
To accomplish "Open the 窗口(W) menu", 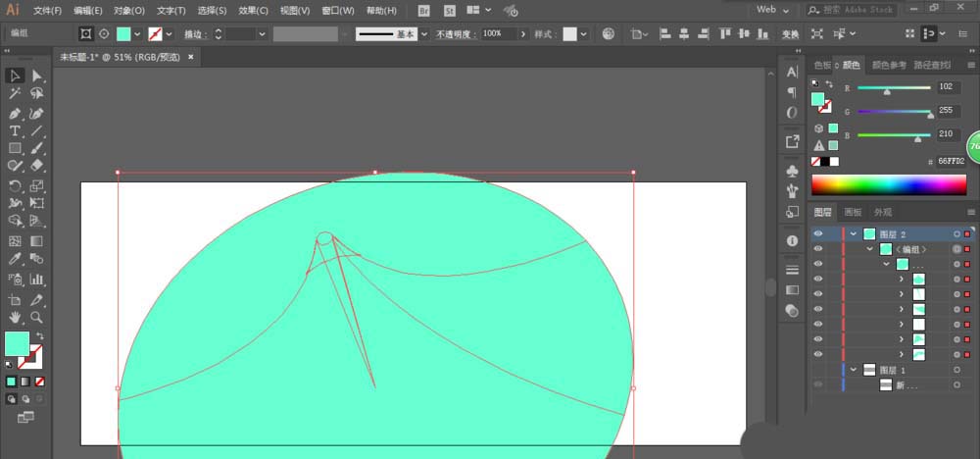I will coord(337,11).
